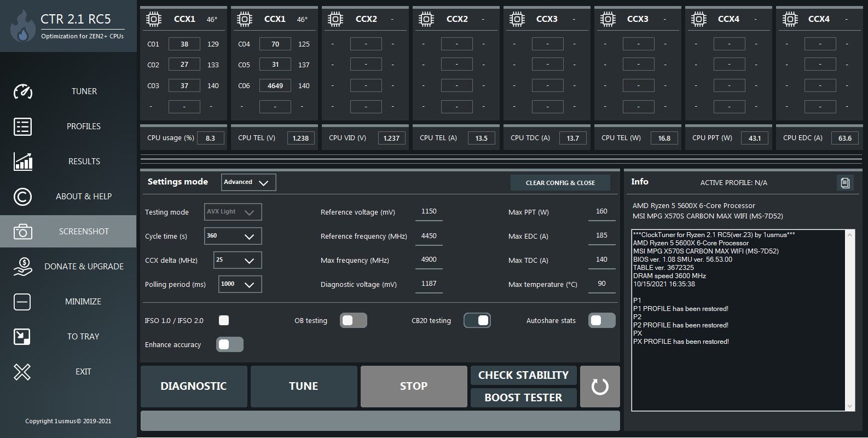This screenshot has height=438, width=868.
Task: Click the first CCX4 chip icon
Action: point(699,19)
